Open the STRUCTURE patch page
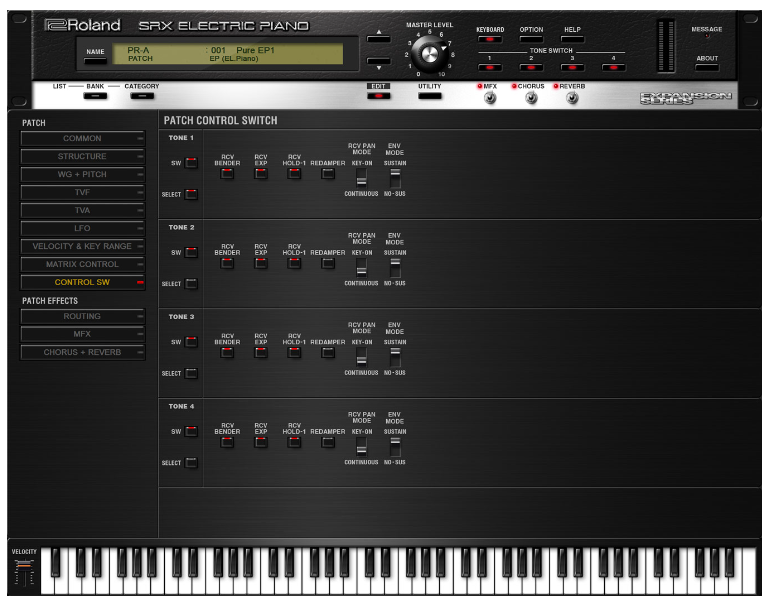Viewport: 776px width, 610px height. click(83, 156)
